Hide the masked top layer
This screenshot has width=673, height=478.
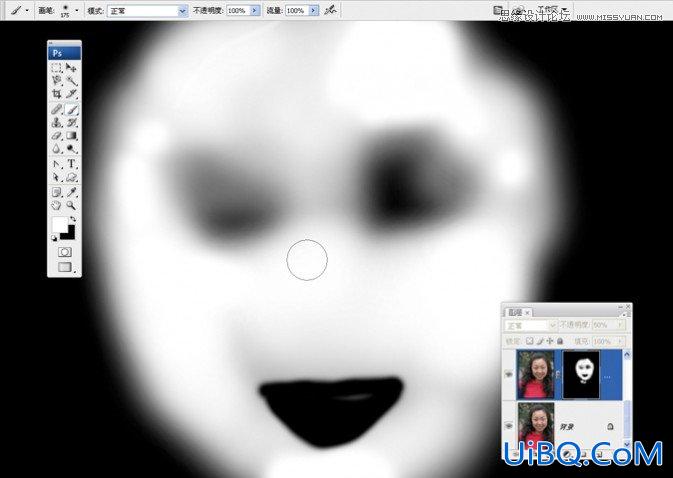coord(509,375)
